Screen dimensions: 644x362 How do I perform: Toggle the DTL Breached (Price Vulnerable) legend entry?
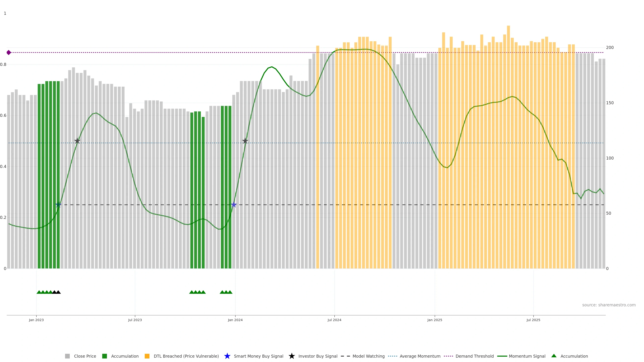186,356
